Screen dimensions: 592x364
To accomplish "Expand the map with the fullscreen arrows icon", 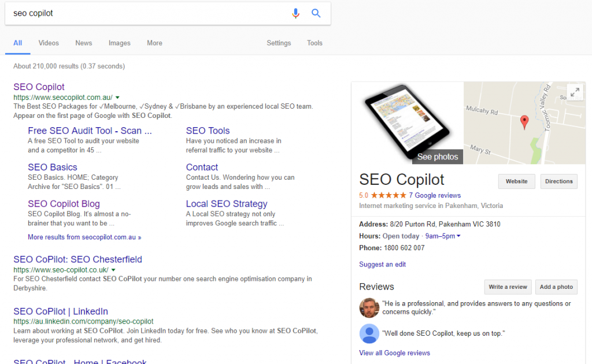I will [575, 92].
